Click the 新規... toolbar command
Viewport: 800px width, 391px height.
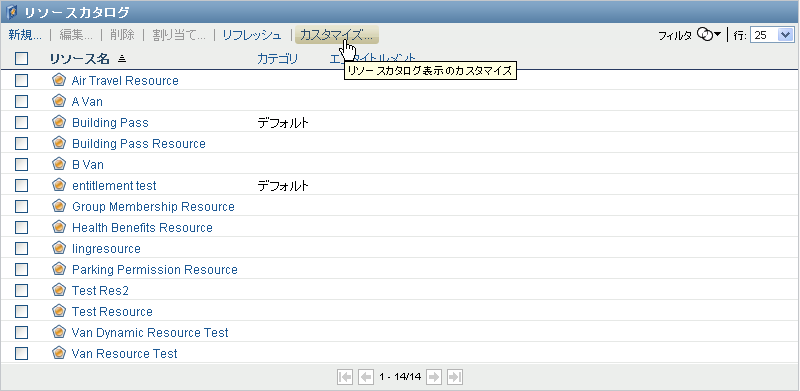25,35
